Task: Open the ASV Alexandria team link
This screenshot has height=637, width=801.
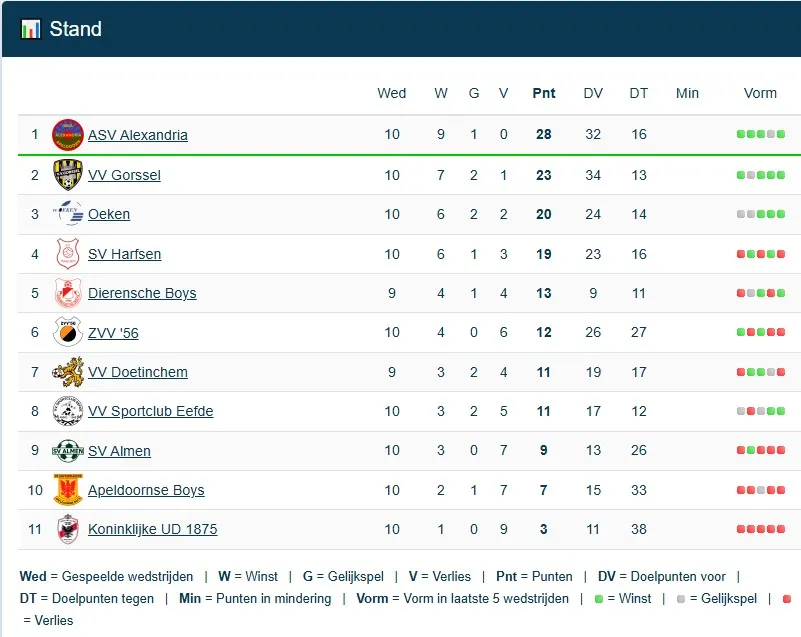Action: tap(138, 135)
